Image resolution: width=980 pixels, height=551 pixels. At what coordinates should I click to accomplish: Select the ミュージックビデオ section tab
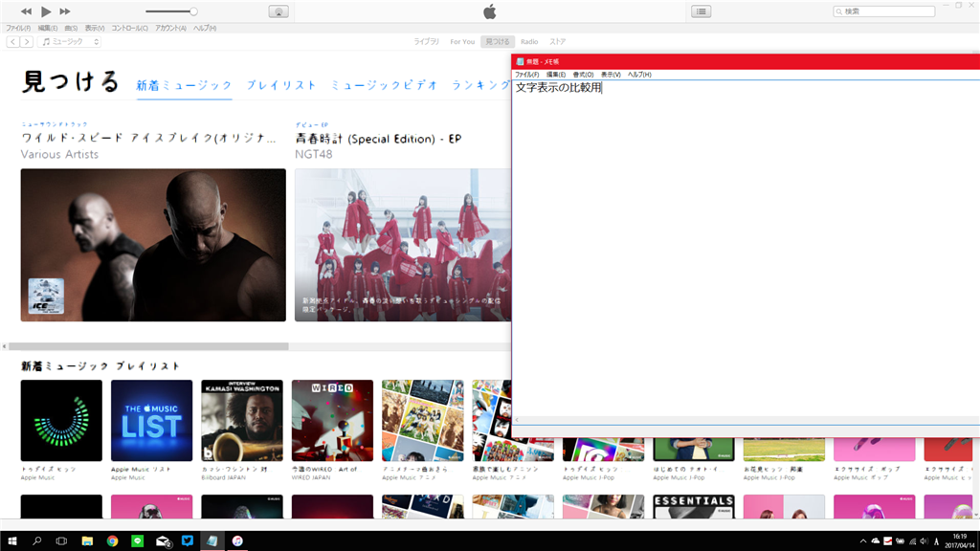(385, 85)
